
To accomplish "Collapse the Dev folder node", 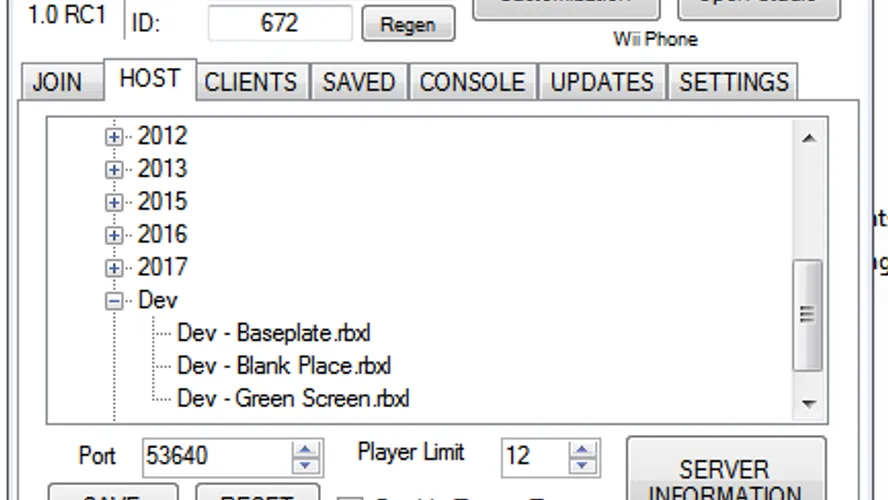I will (114, 301).
